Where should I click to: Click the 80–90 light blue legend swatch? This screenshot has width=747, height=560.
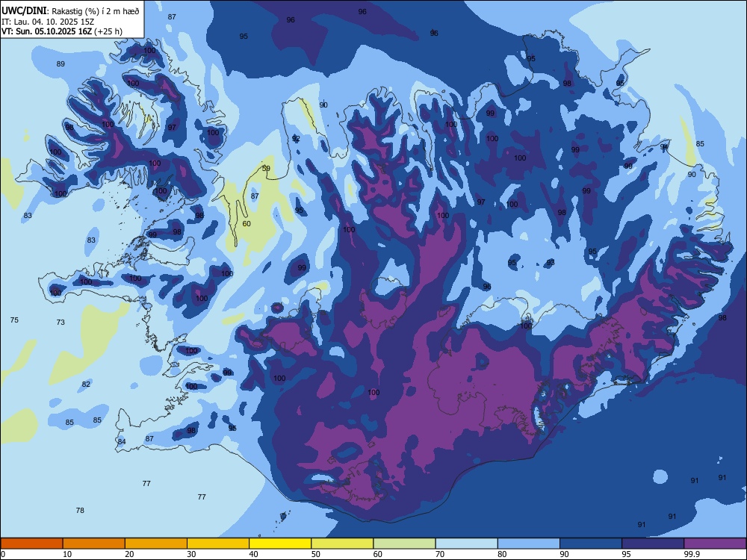529,544
